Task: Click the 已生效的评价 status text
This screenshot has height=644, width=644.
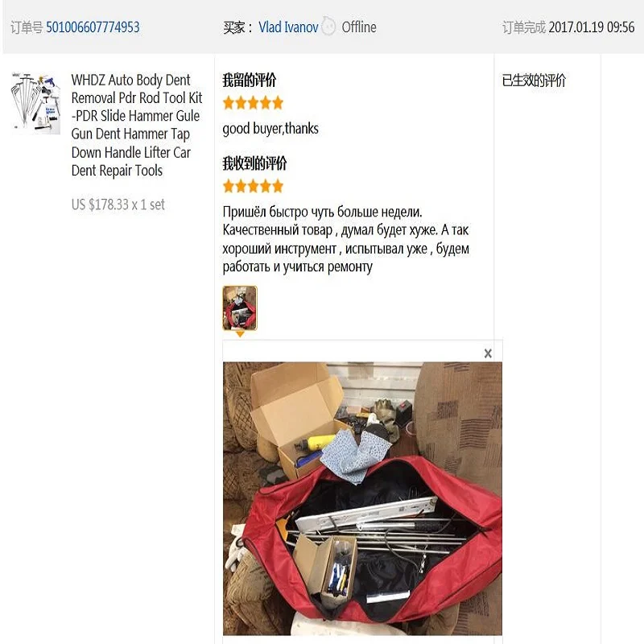Action: [534, 80]
